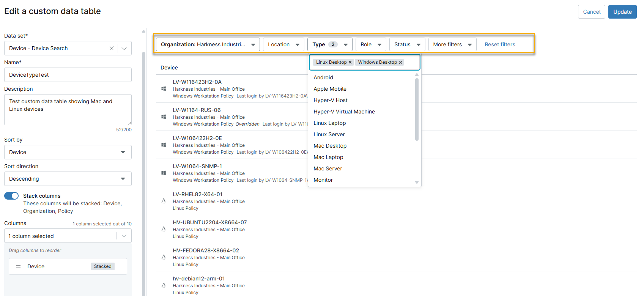Remove the Windows Desktop filter chip
This screenshot has height=296, width=644.
click(400, 62)
